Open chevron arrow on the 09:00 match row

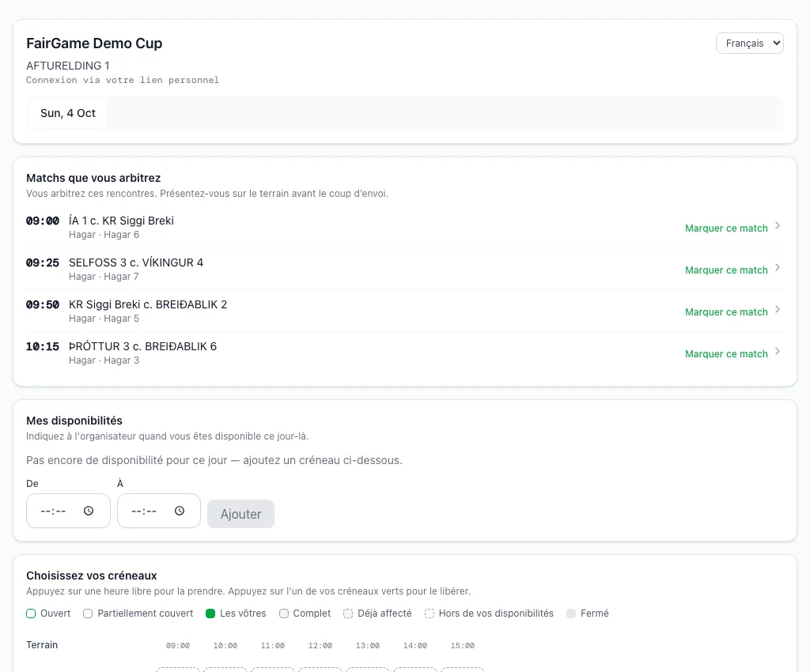coord(778,225)
